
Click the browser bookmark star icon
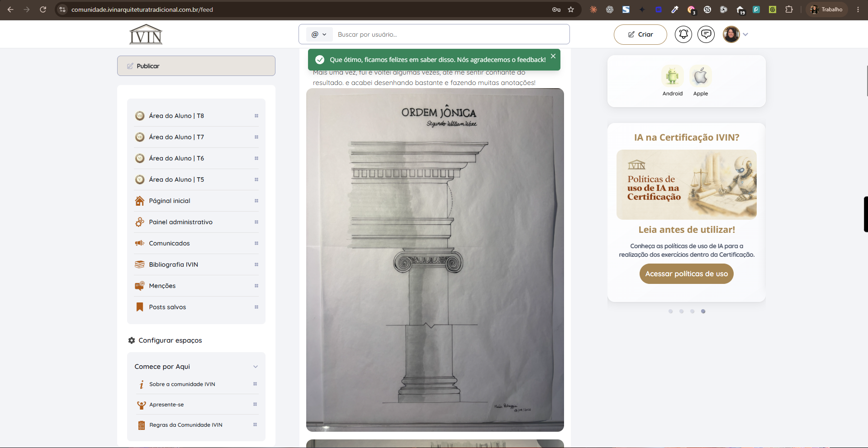571,9
